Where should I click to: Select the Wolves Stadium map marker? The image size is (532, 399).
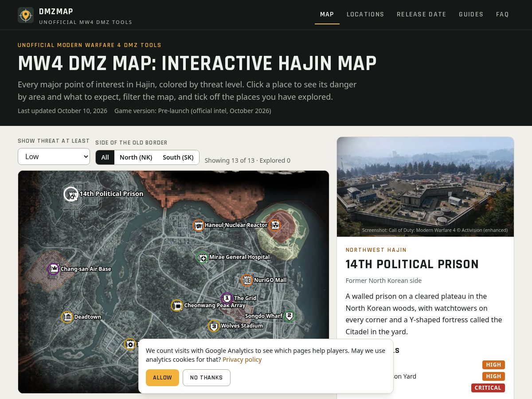[x=214, y=326]
